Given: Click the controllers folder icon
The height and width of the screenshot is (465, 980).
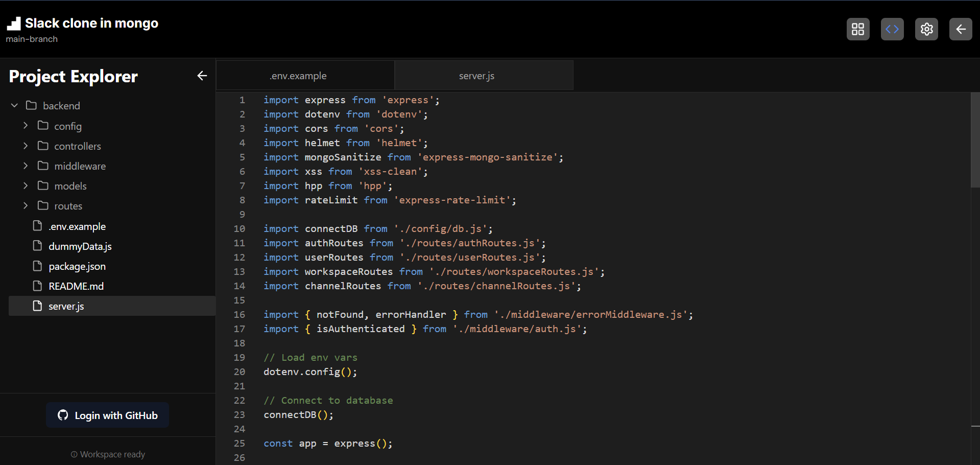Looking at the screenshot, I should [x=43, y=146].
